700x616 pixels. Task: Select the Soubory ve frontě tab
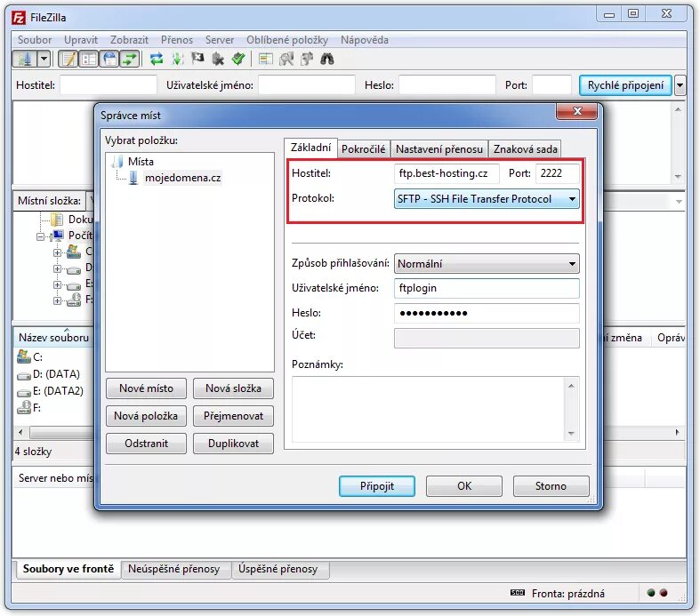tap(68, 569)
